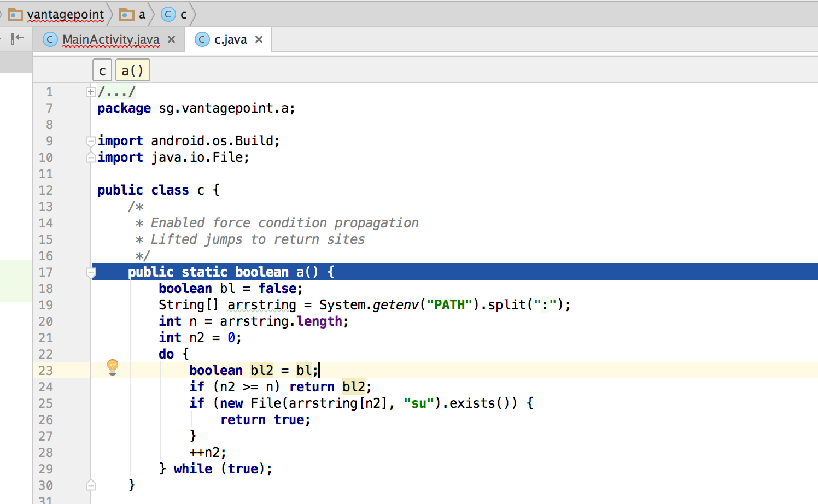
Task: Click the lightbulb quick-fix icon
Action: 113,367
